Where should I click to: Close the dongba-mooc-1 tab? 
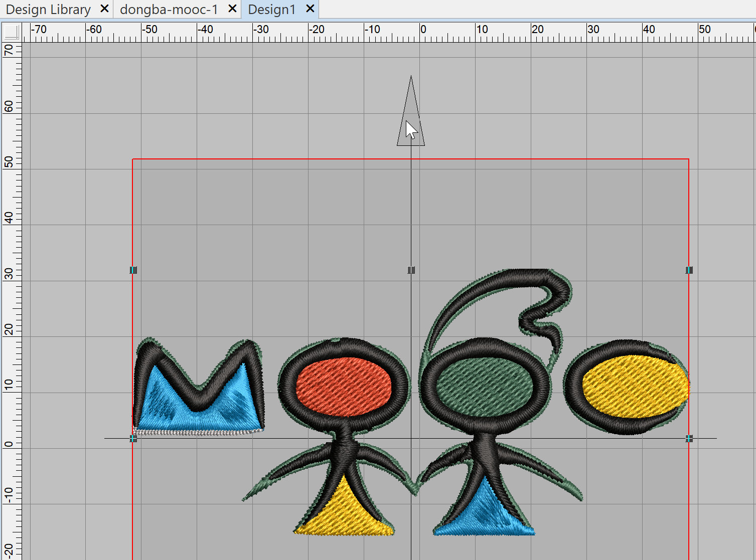pyautogui.click(x=232, y=9)
